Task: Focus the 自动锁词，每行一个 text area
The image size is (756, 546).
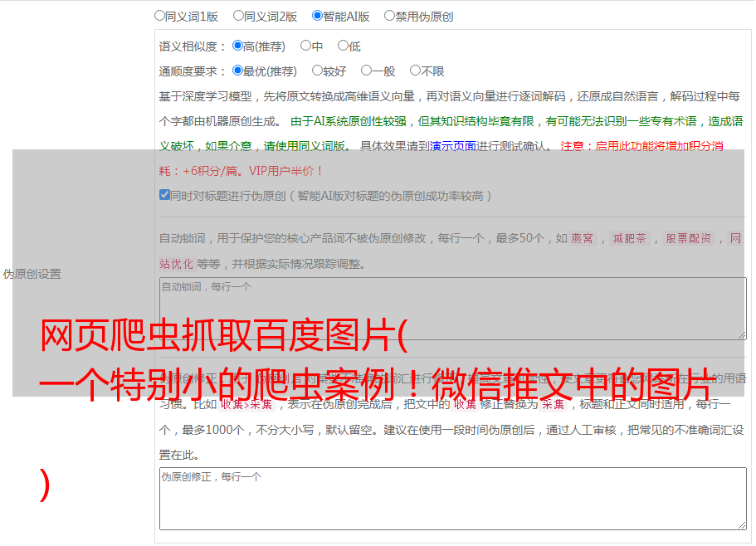Action: click(x=453, y=309)
